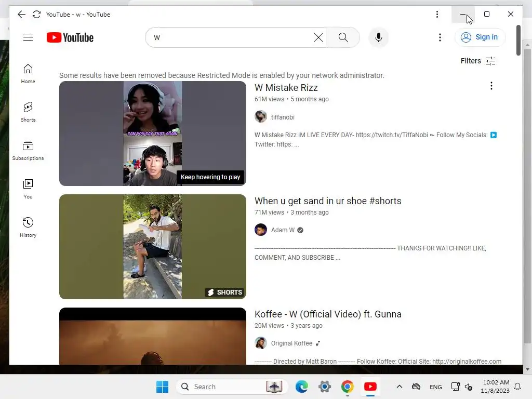Click the muted volume tray icon
This screenshot has width=532, height=399.
469,387
